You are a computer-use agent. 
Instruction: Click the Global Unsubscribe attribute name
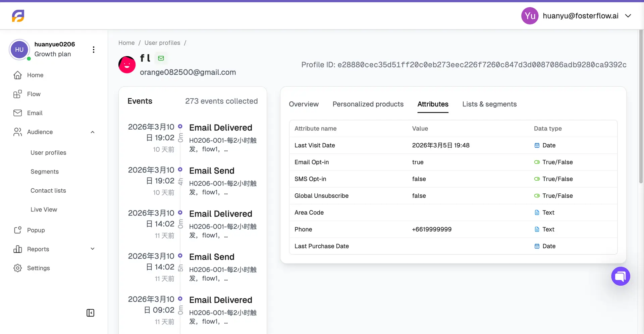tap(321, 196)
